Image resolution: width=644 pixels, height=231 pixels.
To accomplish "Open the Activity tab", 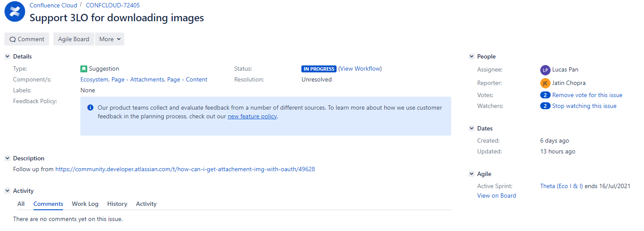I will 146,204.
